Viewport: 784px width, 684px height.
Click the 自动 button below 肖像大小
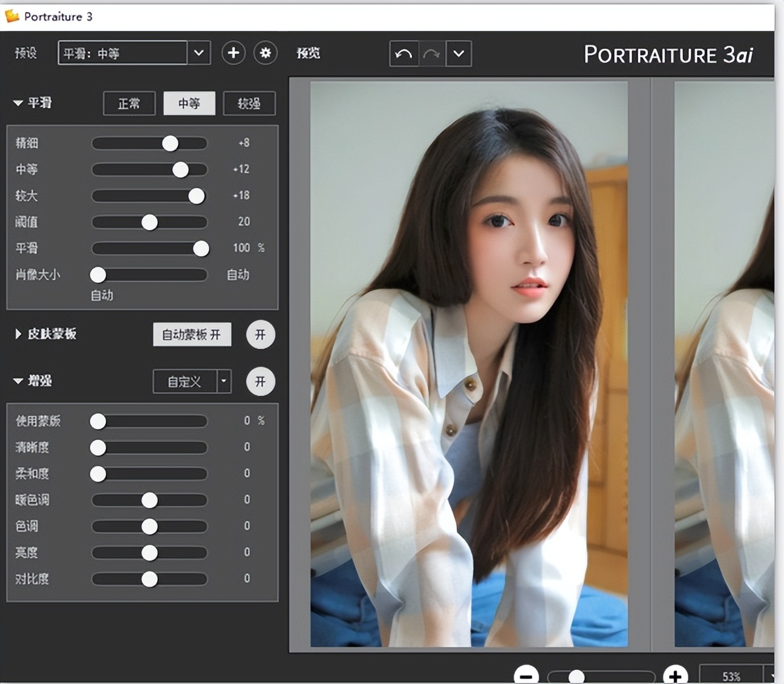coord(102,295)
